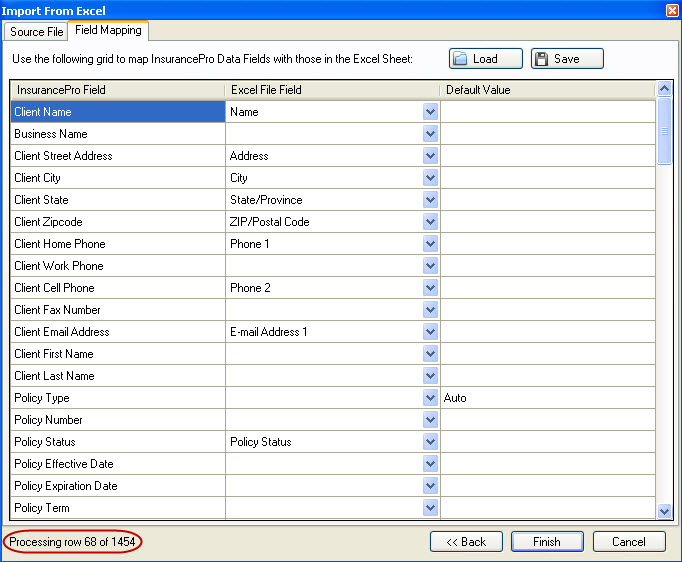The image size is (682, 562).
Task: Click the Default Value column header
Action: pos(548,90)
